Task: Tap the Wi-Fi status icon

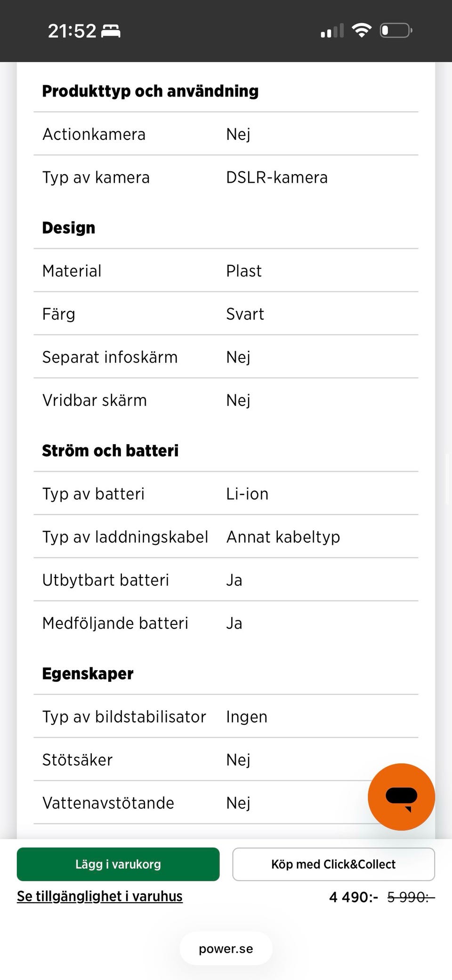Action: click(362, 31)
